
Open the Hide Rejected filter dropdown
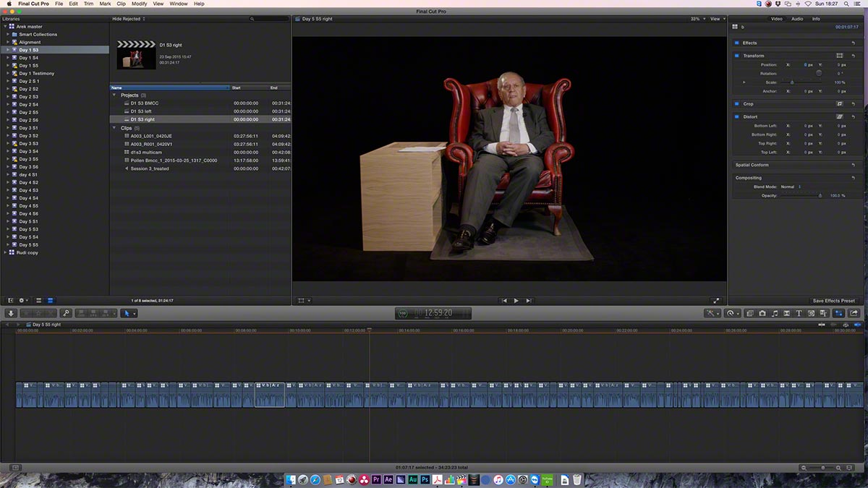coord(129,19)
